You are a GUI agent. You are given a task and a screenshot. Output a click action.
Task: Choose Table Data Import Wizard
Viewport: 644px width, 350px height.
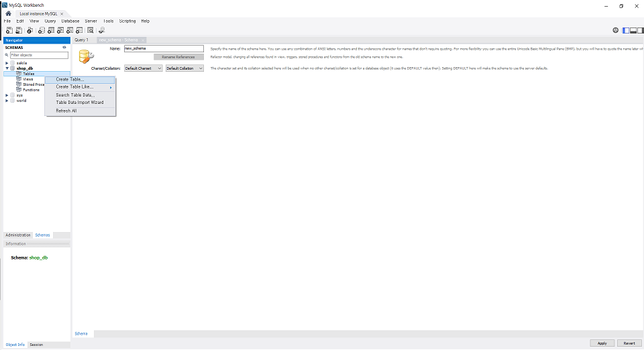80,103
